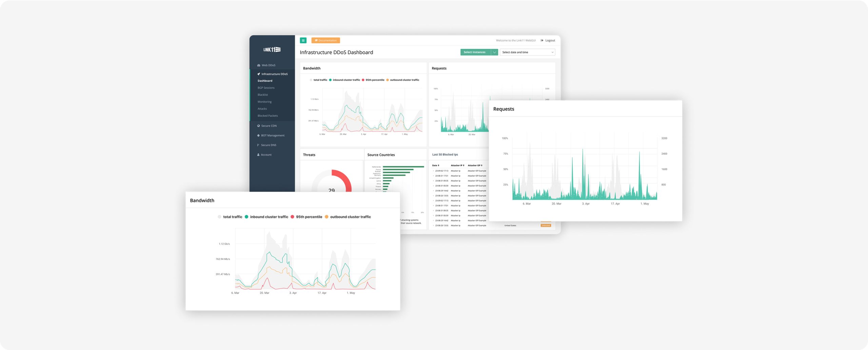Click orange outbound cluster traffic dot in enlarged legend
868x350 pixels.
pyautogui.click(x=327, y=217)
